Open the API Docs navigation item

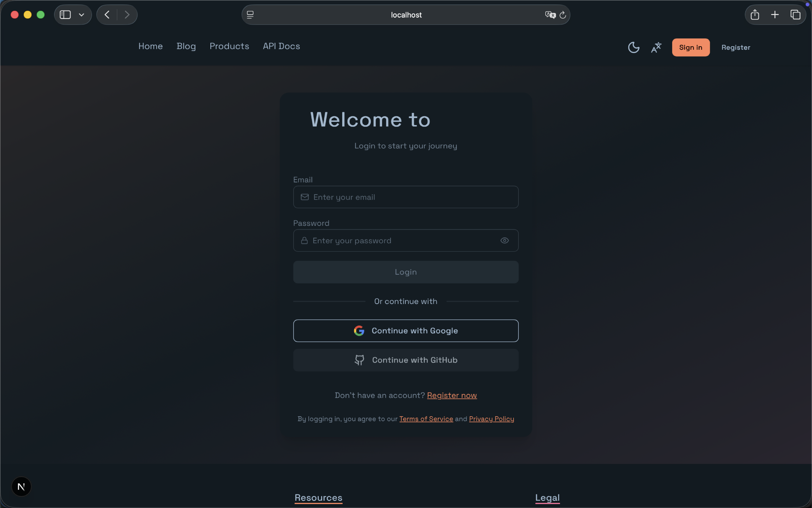pyautogui.click(x=282, y=46)
